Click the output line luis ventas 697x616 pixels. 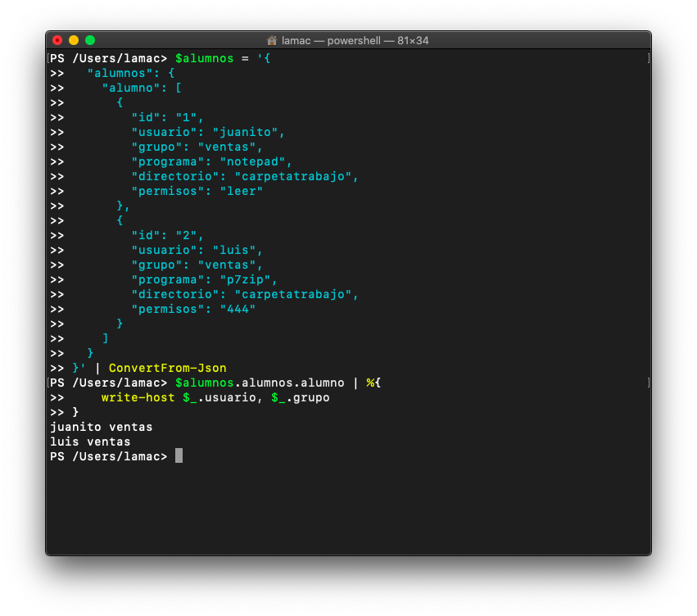tap(90, 442)
